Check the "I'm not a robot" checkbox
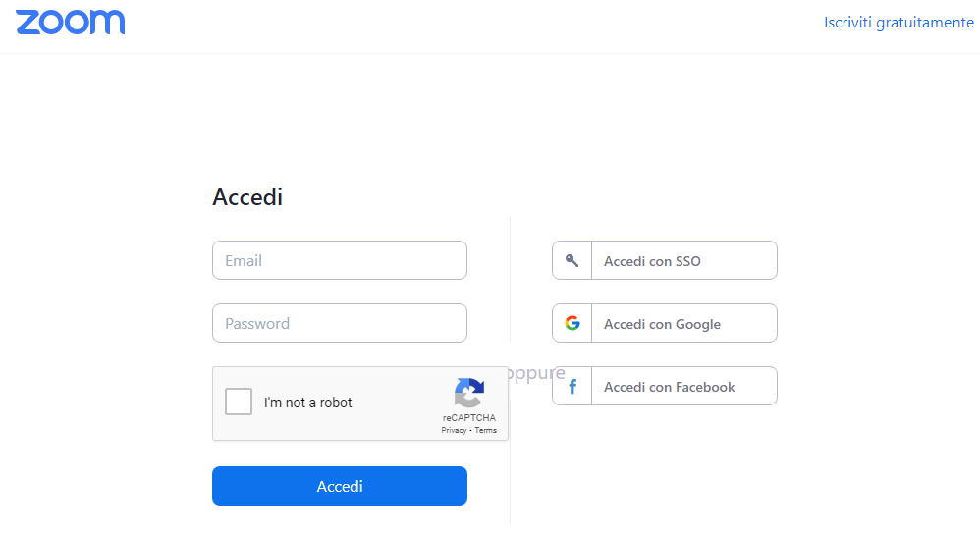980x538 pixels. (x=239, y=402)
